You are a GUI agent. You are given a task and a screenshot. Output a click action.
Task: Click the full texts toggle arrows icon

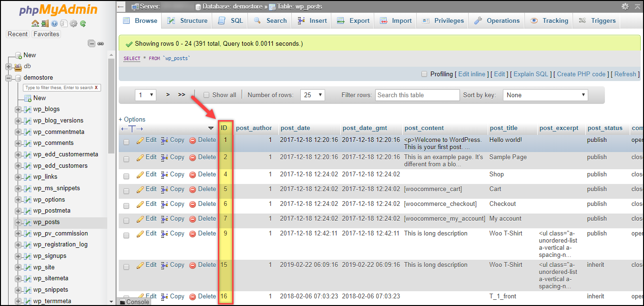[132, 129]
